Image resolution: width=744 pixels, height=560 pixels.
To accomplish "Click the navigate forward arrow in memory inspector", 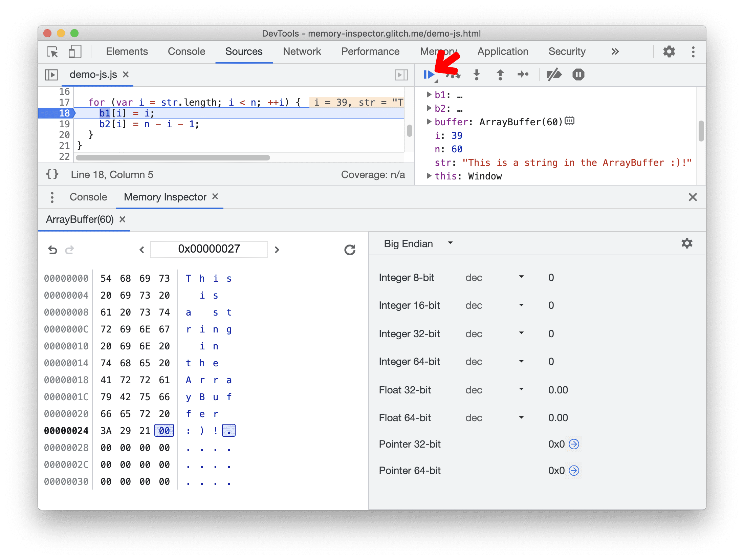I will (x=277, y=248).
